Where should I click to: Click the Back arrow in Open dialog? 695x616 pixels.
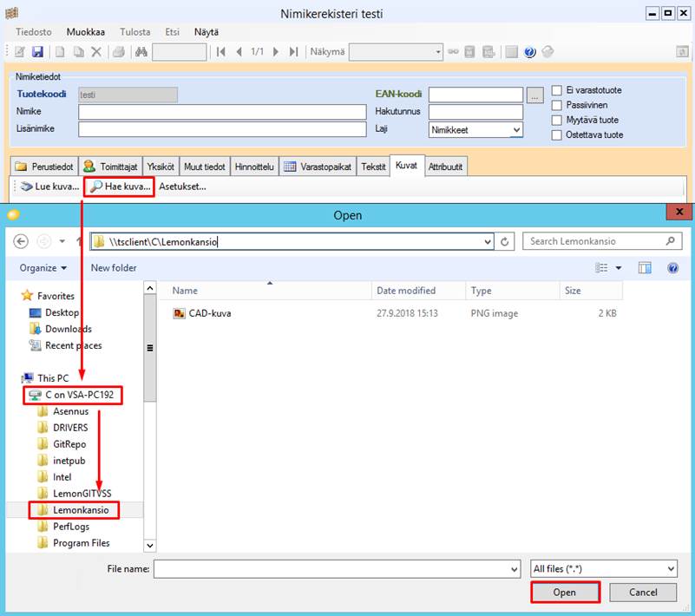coord(21,241)
